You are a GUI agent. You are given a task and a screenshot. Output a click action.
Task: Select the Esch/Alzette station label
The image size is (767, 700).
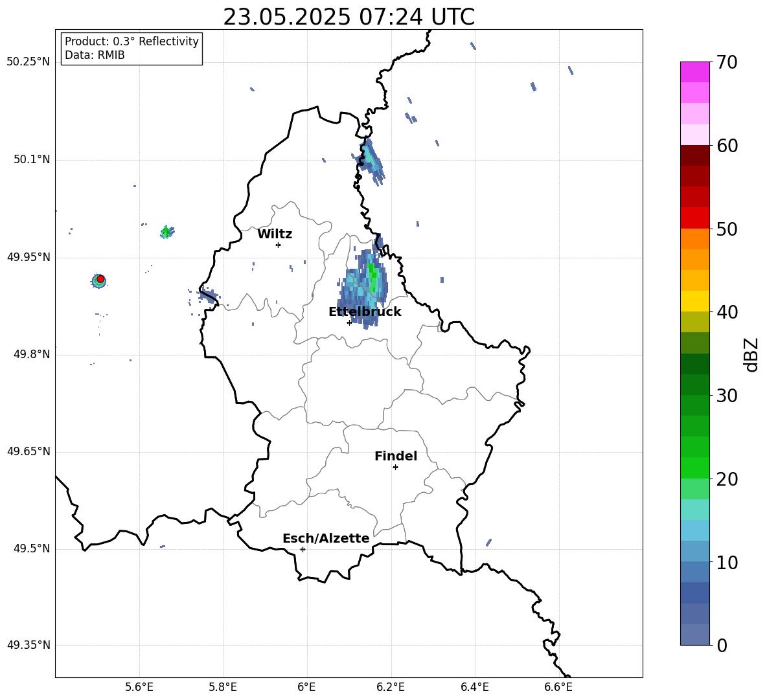coord(326,538)
